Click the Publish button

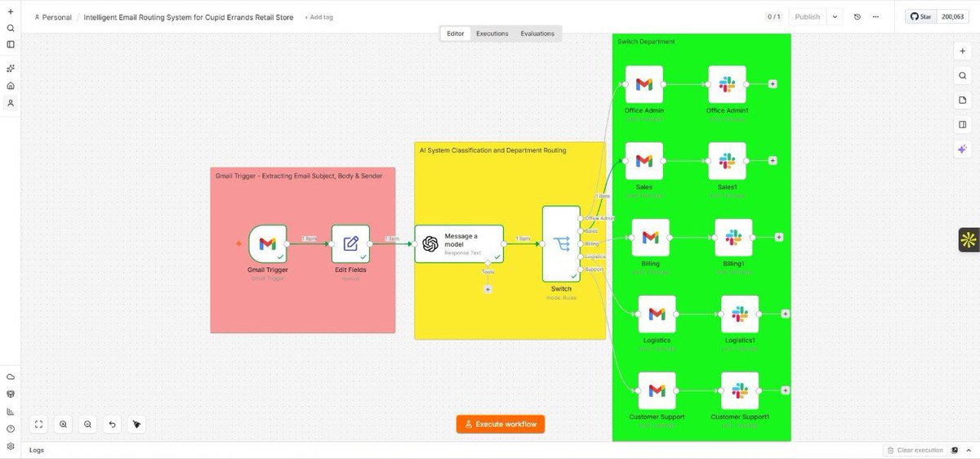coord(808,16)
